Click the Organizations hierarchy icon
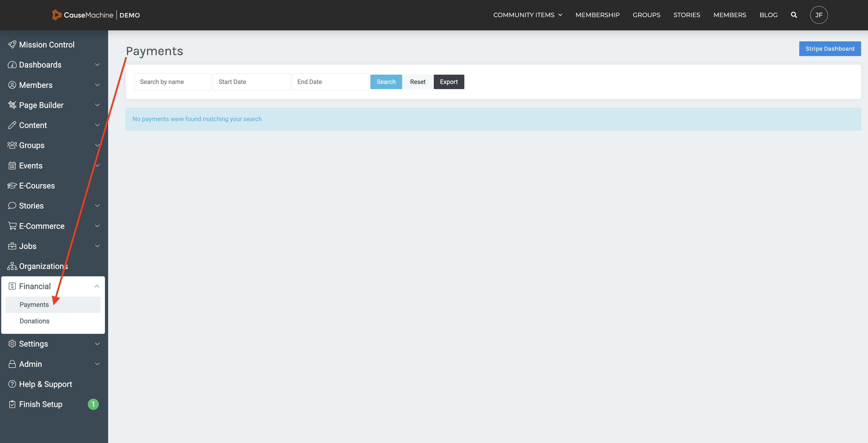 pos(12,266)
